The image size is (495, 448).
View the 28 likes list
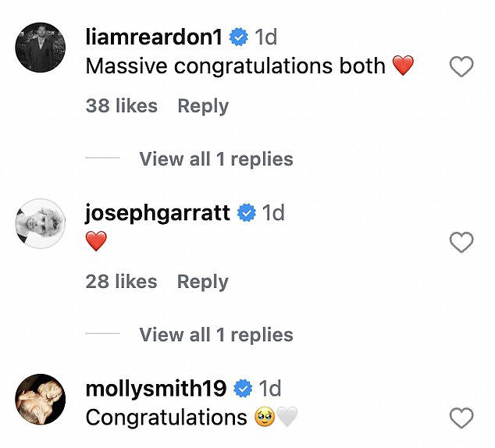(121, 282)
